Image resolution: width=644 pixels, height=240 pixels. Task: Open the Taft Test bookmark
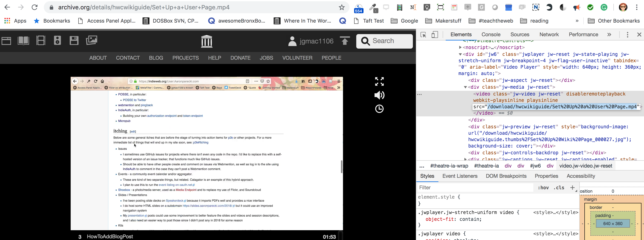click(x=369, y=21)
